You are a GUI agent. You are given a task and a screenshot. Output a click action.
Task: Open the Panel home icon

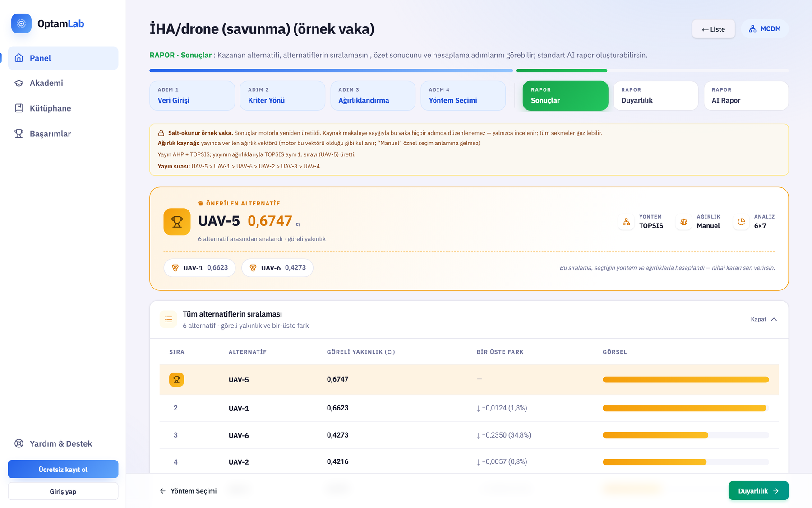pyautogui.click(x=19, y=58)
